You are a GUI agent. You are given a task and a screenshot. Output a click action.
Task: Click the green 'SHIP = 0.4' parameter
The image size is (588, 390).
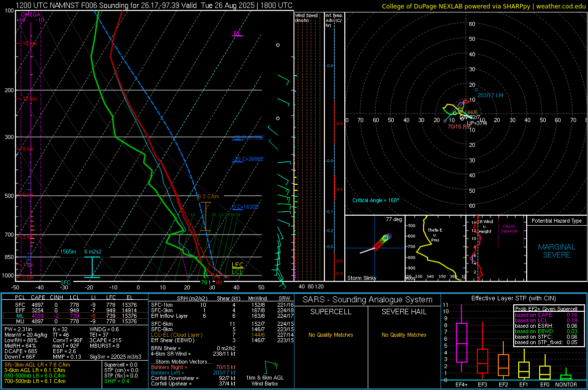pyautogui.click(x=117, y=381)
